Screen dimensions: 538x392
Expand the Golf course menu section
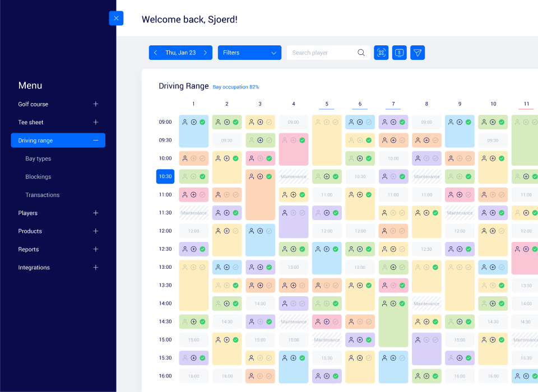(x=96, y=104)
